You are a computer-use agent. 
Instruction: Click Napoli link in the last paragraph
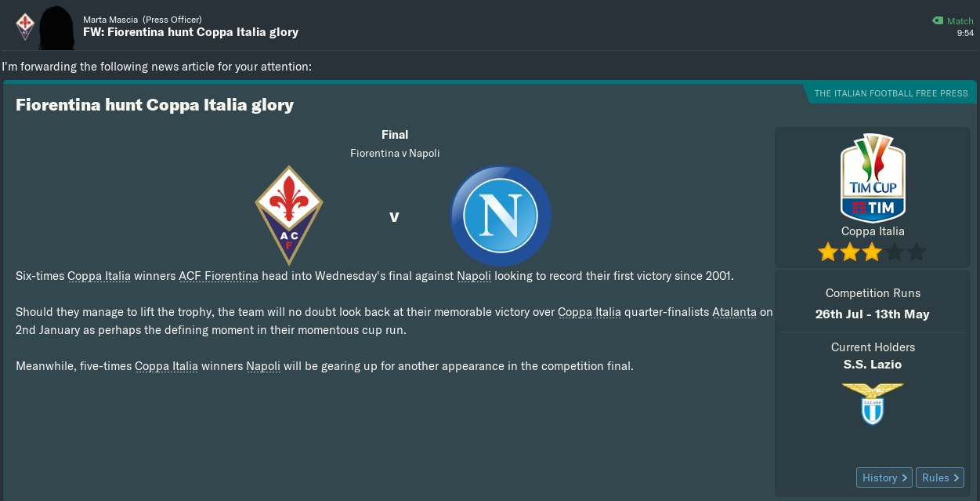(263, 366)
